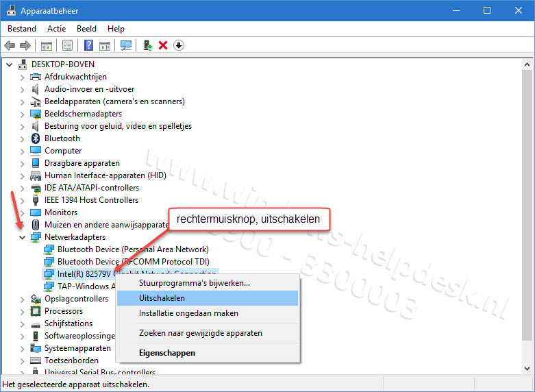Screen dimensions: 535x392
Task: Click the Apparaatbeheer title bar icon
Action: pos(11,10)
